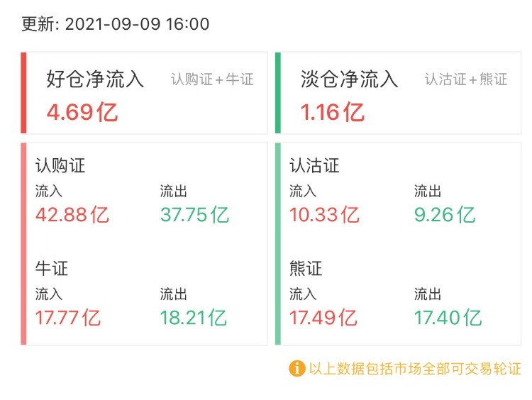Click 熊证 inflow amount 17.49亿
This screenshot has height=400, width=532.
[x=323, y=317]
